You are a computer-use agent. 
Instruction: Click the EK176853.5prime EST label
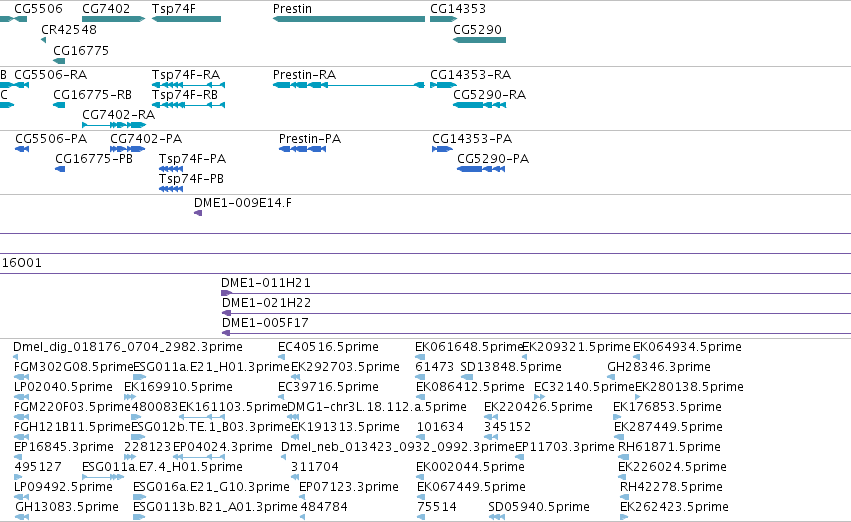[667, 407]
